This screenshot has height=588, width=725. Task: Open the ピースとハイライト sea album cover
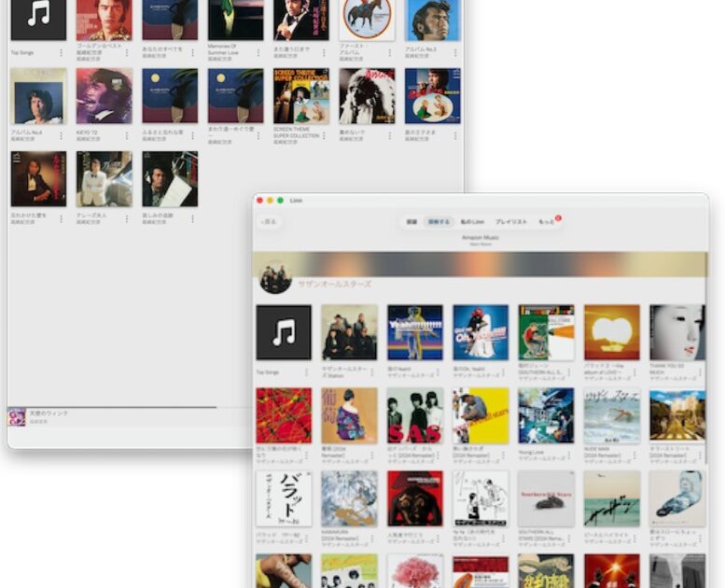(x=612, y=498)
